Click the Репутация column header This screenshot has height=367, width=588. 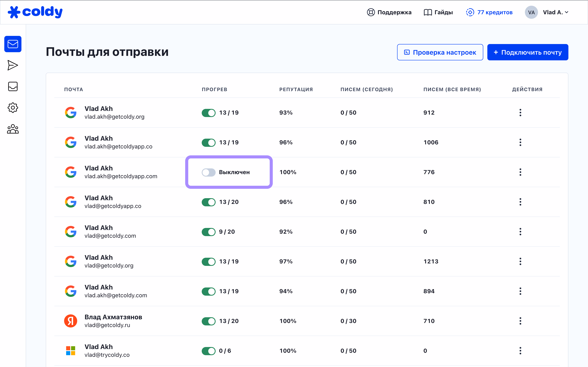[x=296, y=89]
